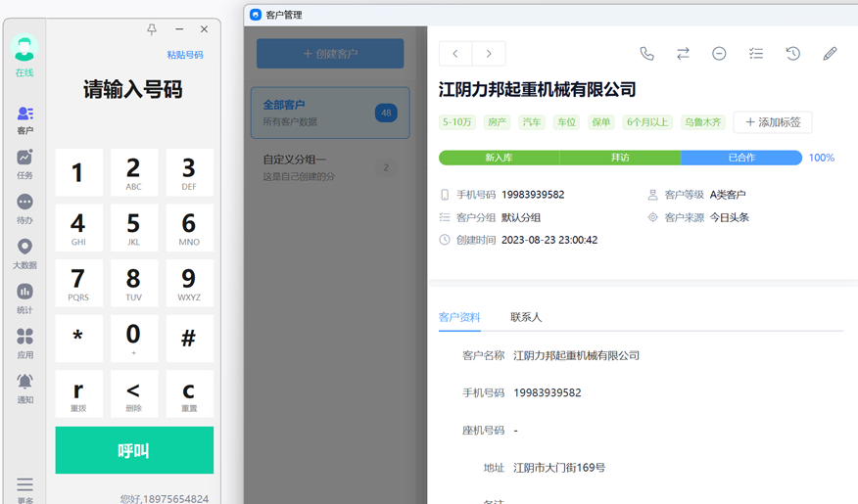Go to previous customer arrow
The image size is (858, 504).
[455, 54]
